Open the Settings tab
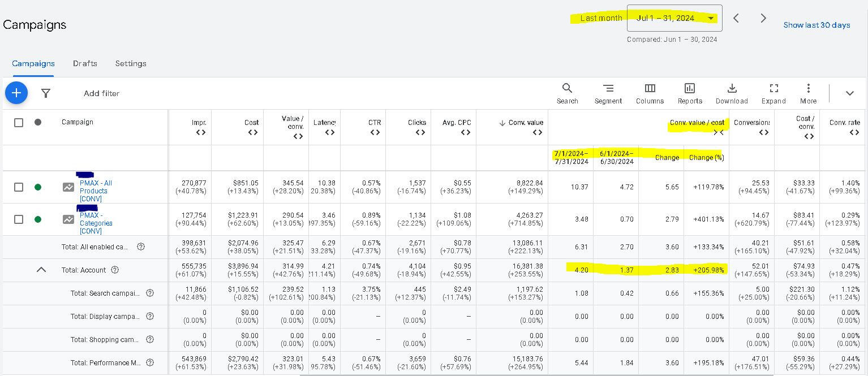Viewport: 868px width, 376px height. click(x=131, y=63)
